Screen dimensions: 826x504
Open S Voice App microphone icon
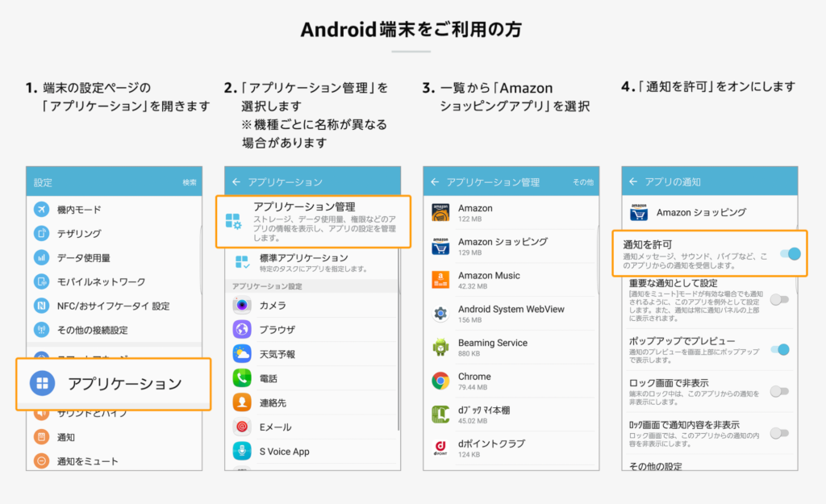click(242, 451)
